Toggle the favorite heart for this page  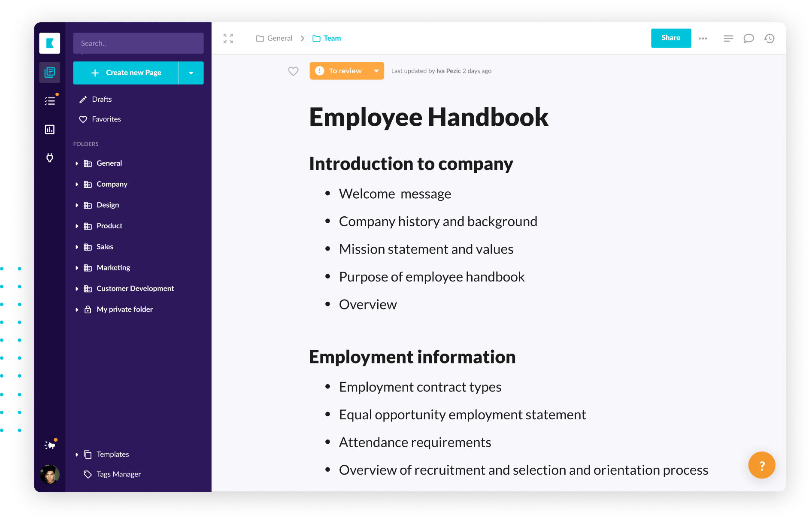tap(293, 71)
